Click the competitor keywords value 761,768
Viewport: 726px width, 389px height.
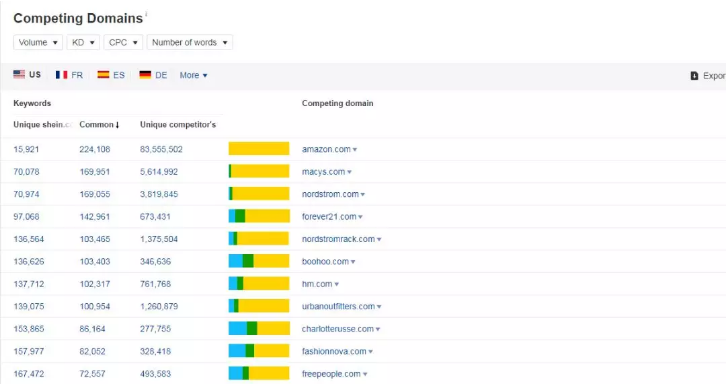tap(155, 284)
